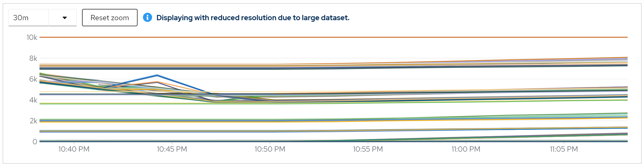Click the 2k y-axis label
The height and width of the screenshot is (165, 644).
[33, 121]
